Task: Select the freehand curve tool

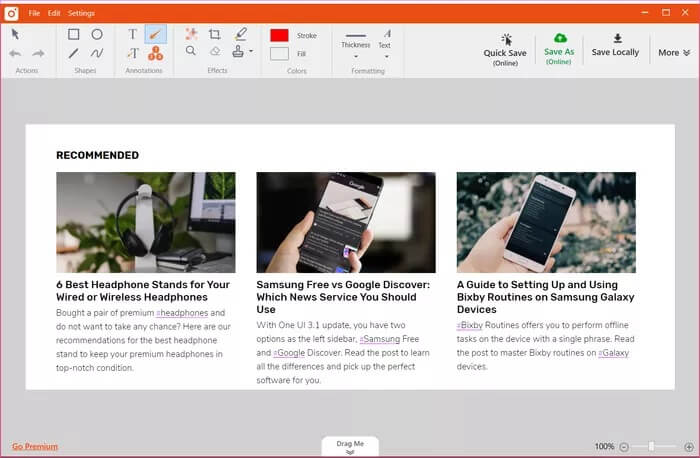Action: click(97, 54)
